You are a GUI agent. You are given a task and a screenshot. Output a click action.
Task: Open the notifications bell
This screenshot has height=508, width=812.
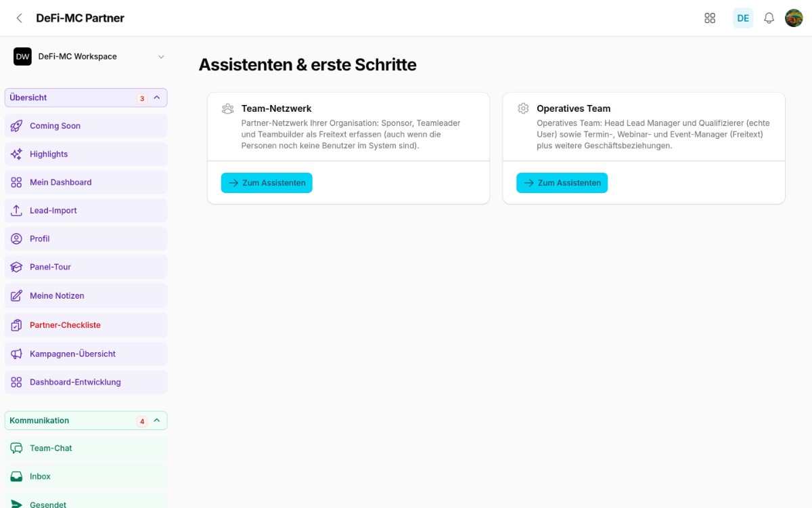tap(769, 18)
